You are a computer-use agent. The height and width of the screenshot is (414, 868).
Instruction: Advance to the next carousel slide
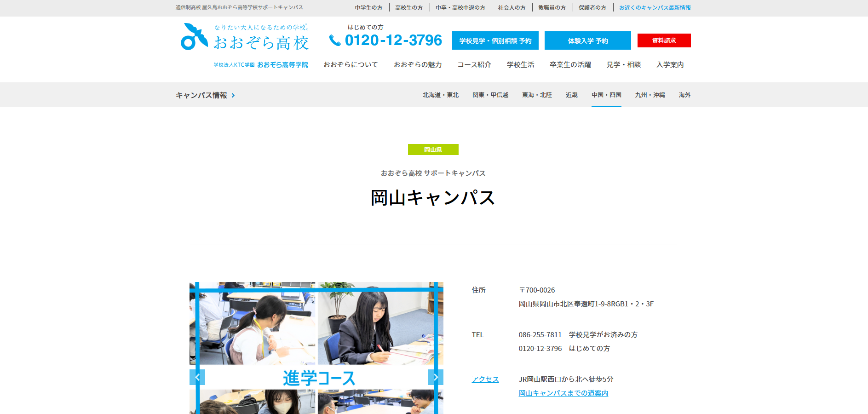[435, 377]
